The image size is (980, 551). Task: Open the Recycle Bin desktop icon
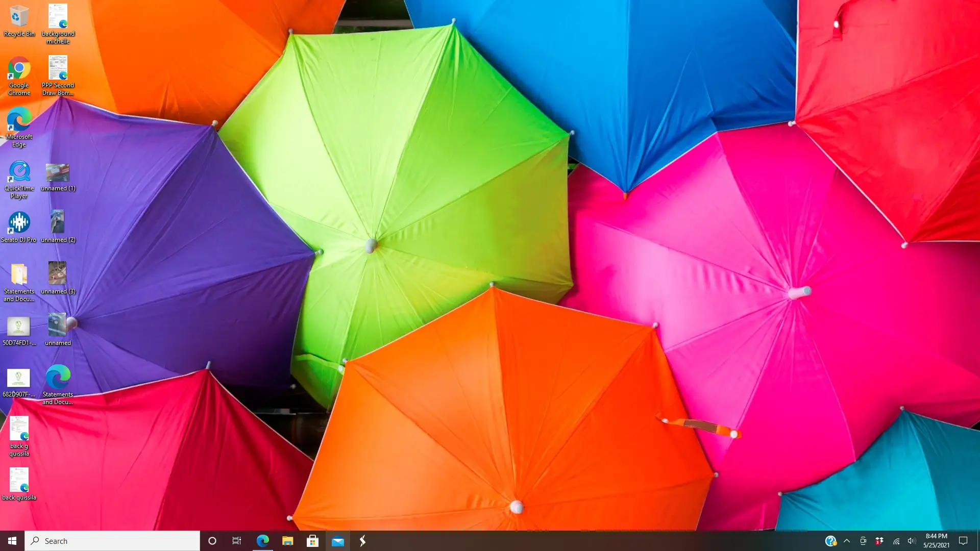point(19,20)
